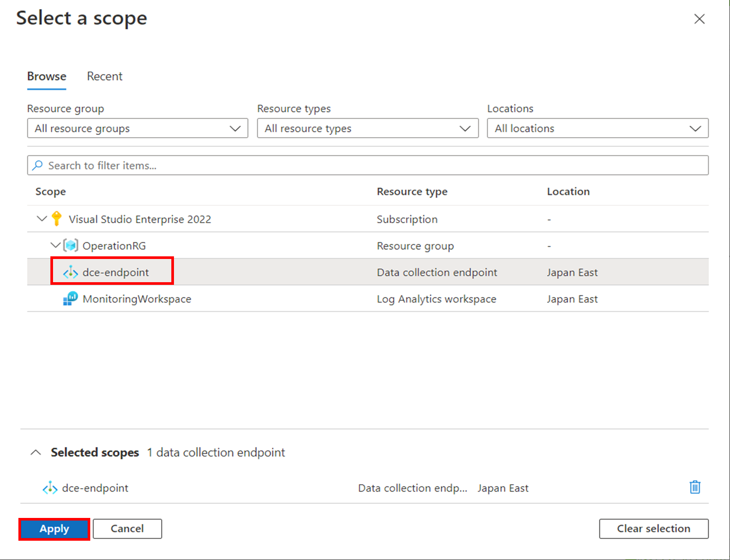This screenshot has width=730, height=560.
Task: Click the 'Subscription' resource type cell
Action: click(407, 219)
